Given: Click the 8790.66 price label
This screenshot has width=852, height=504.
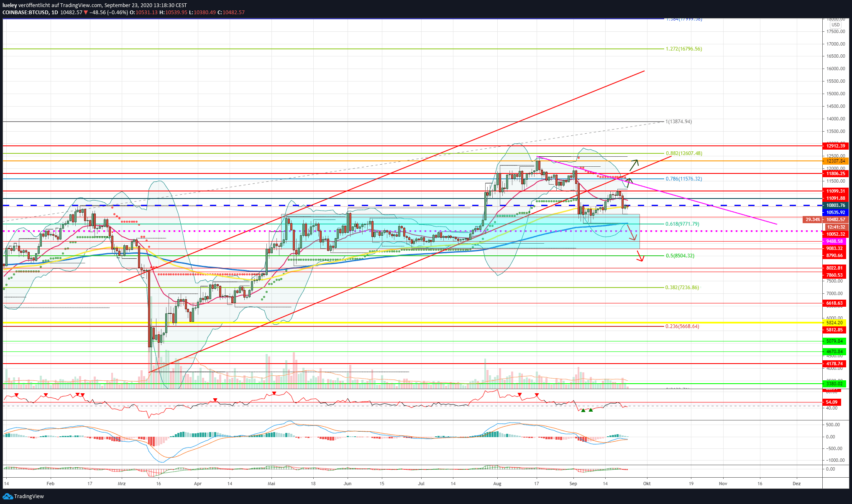Looking at the screenshot, I should click(835, 255).
